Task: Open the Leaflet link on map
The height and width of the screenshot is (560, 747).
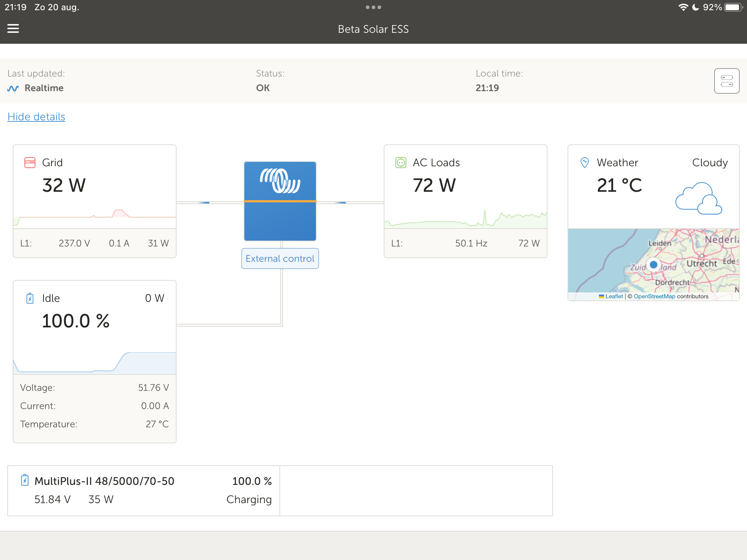Action: [614, 296]
